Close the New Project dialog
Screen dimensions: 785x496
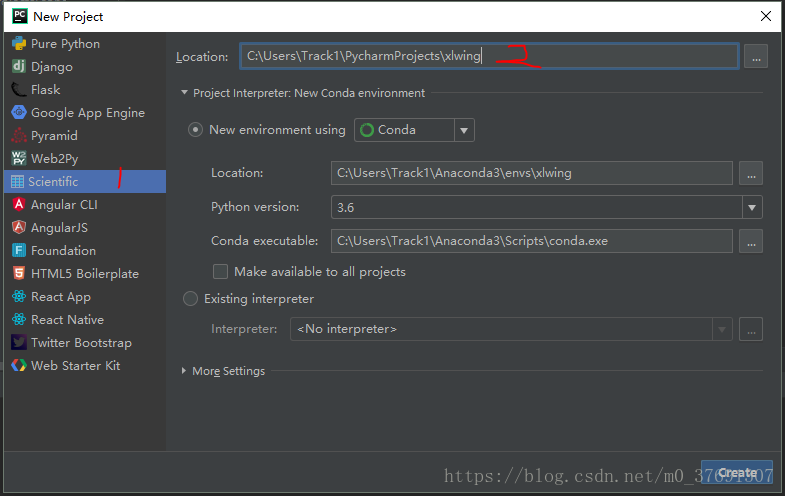tap(765, 16)
